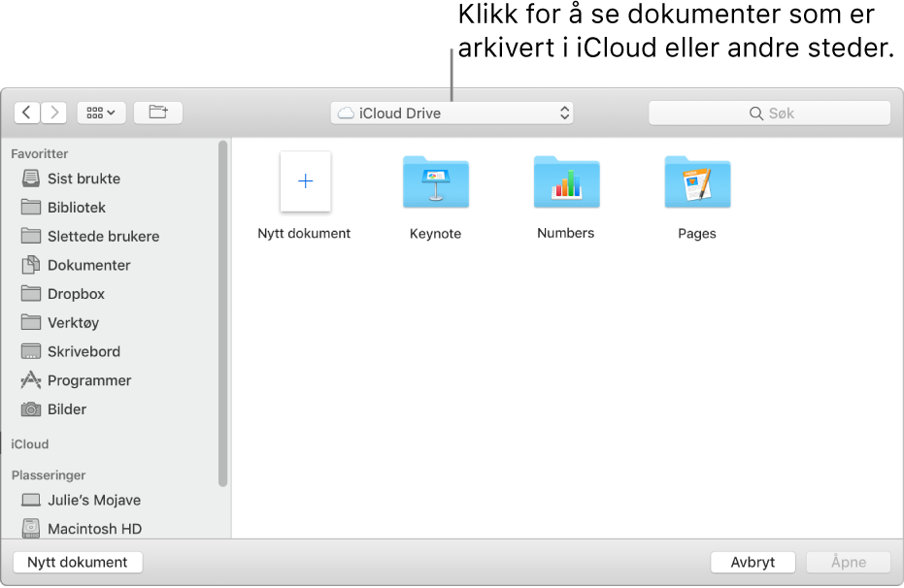Click the Bilder camera icon
The width and height of the screenshot is (904, 588).
pyautogui.click(x=31, y=409)
